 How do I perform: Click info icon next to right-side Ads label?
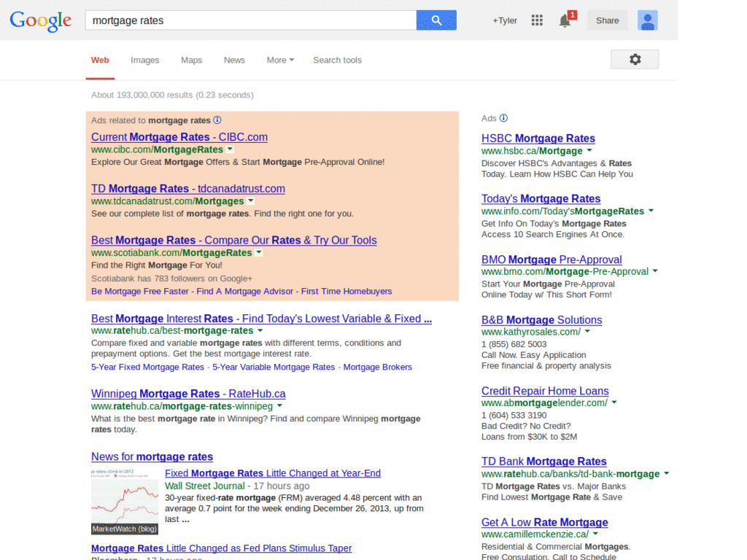(503, 118)
